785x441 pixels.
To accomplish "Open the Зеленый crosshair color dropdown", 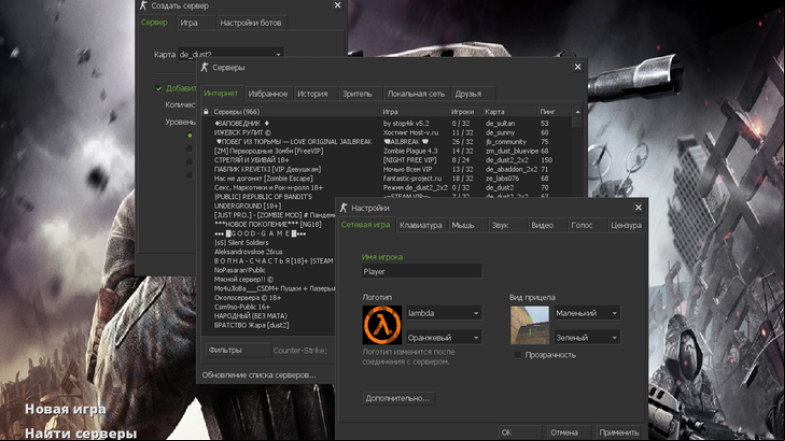I will [587, 337].
